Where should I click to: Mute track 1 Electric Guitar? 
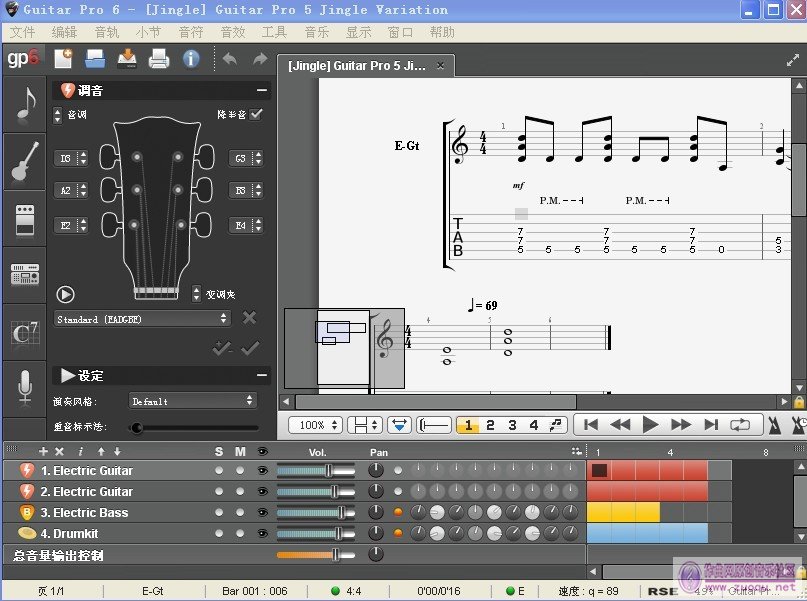pyautogui.click(x=240, y=470)
